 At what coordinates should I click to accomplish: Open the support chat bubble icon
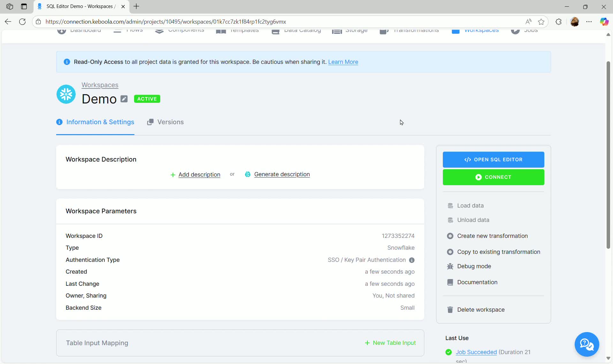587,344
